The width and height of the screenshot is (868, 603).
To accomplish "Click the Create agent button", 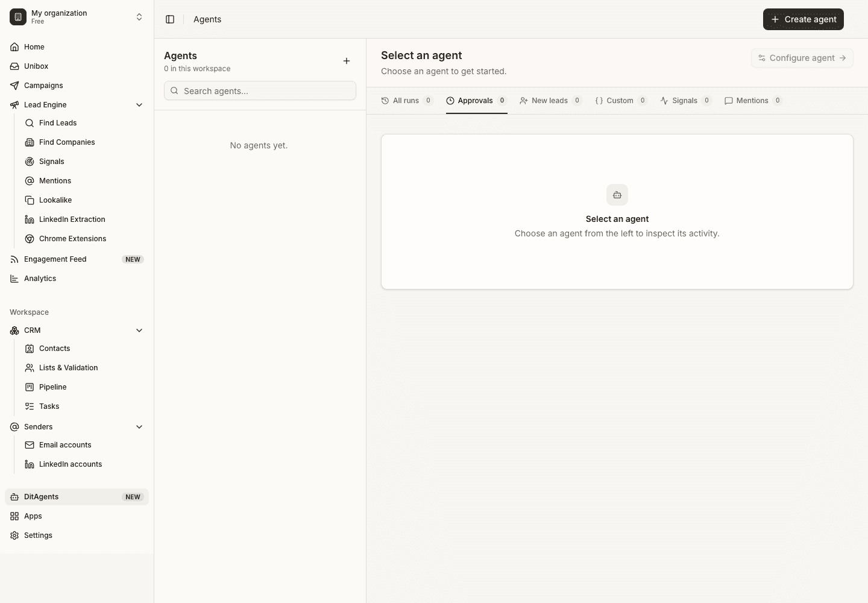I will click(804, 19).
